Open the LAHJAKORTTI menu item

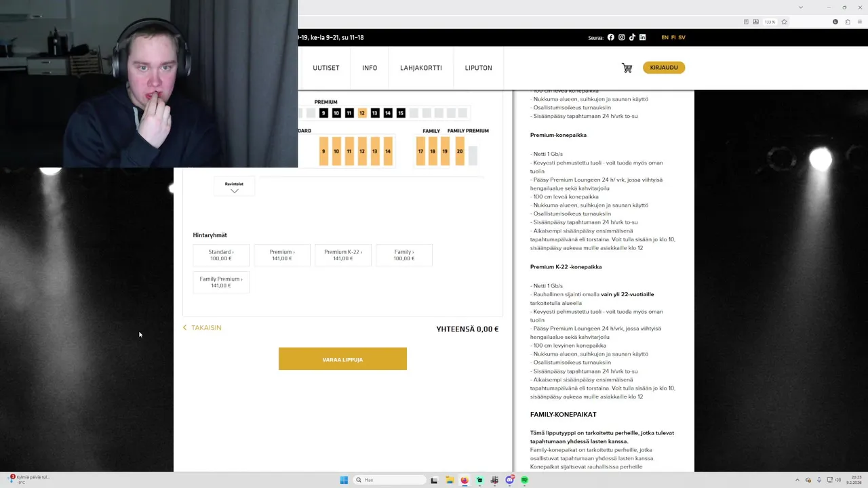(421, 68)
